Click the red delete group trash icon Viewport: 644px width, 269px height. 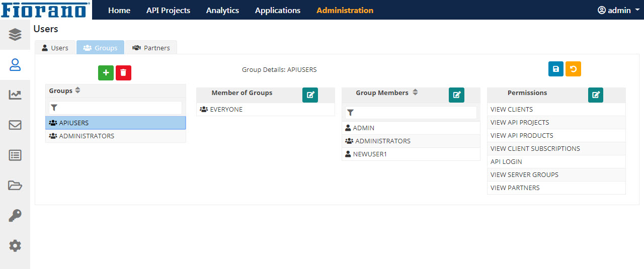coord(123,73)
